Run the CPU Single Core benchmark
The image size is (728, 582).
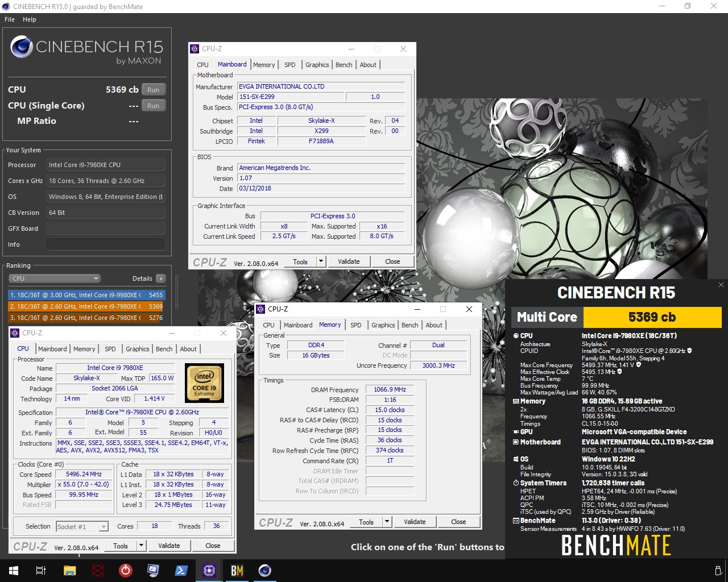[154, 106]
